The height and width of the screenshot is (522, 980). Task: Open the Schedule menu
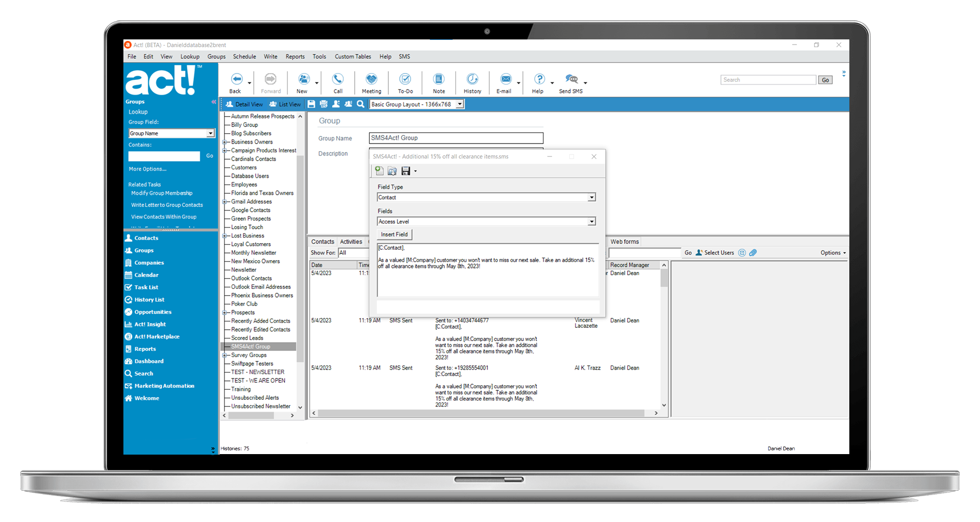tap(244, 57)
